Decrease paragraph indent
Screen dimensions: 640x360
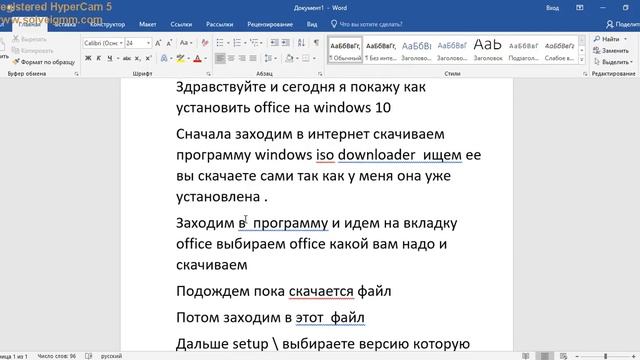pyautogui.click(x=275, y=43)
